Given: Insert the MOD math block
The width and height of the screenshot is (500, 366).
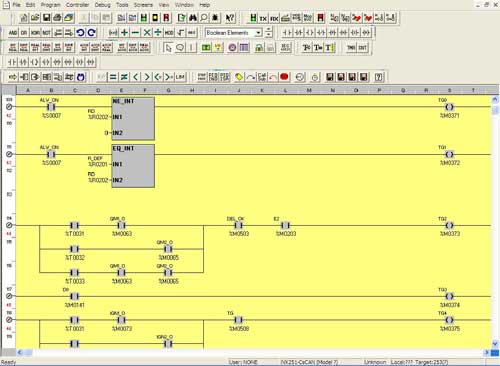Looking at the screenshot, I should point(169,33).
